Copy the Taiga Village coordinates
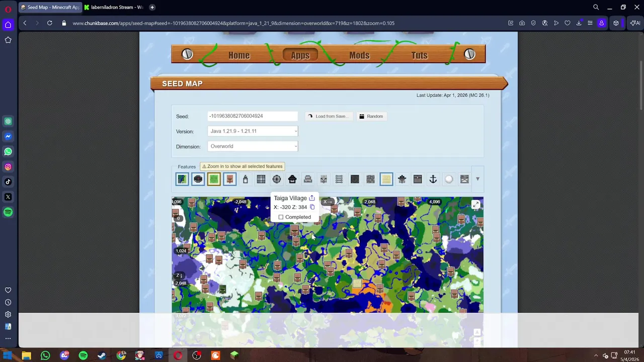 click(x=312, y=207)
